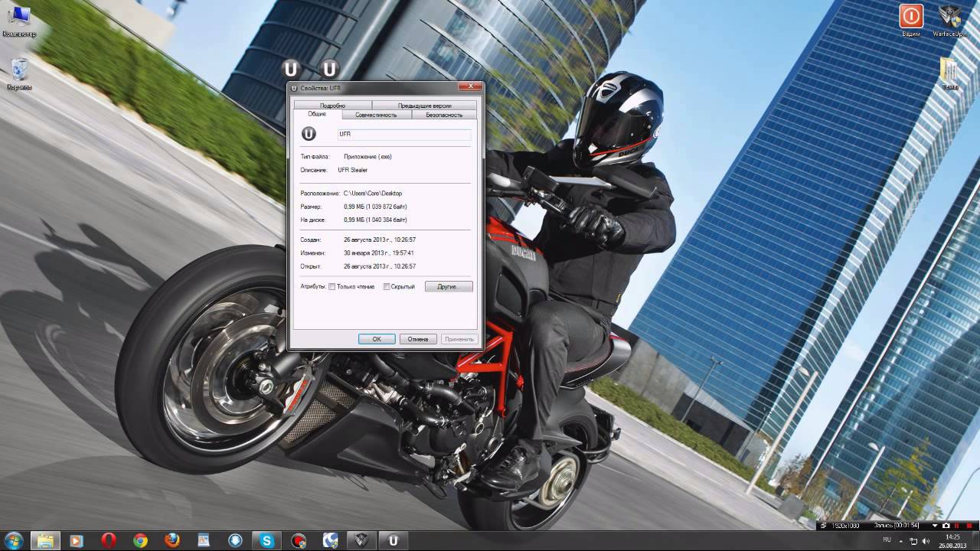Open Skype from the taskbar
980x551 pixels.
pyautogui.click(x=267, y=540)
